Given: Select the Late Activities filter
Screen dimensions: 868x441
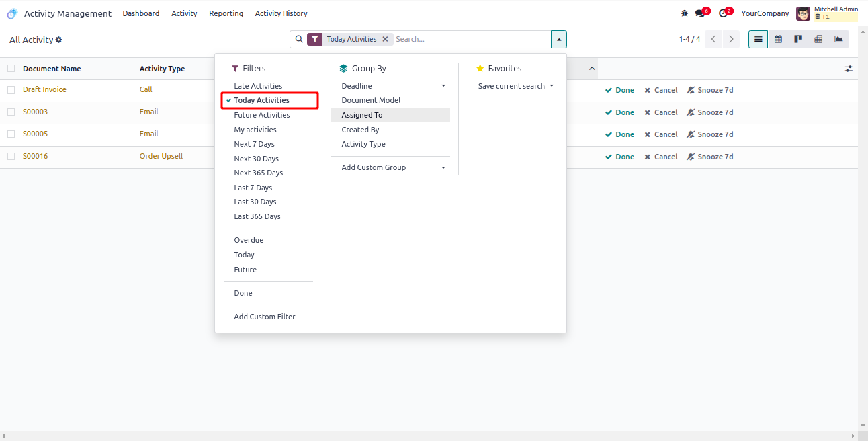Looking at the screenshot, I should 258,86.
